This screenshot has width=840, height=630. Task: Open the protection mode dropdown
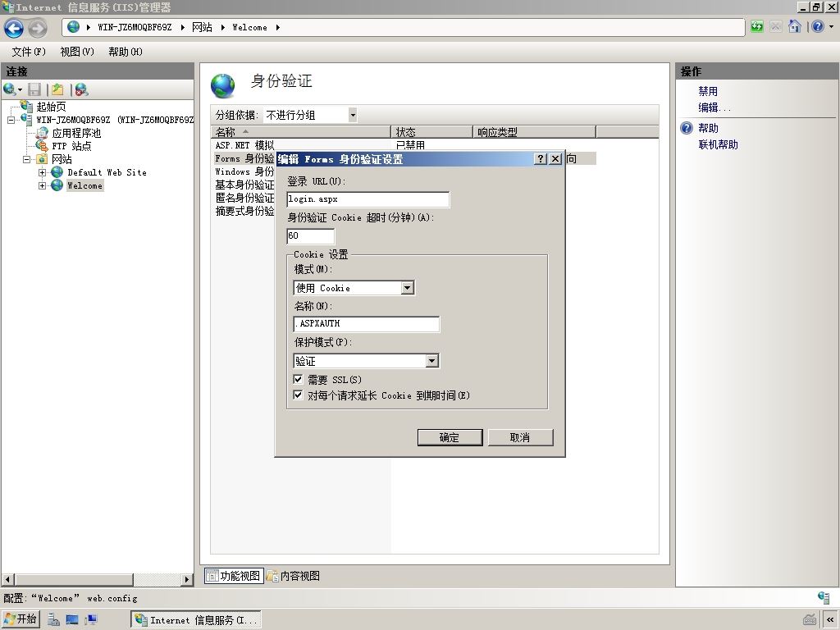[x=432, y=361]
